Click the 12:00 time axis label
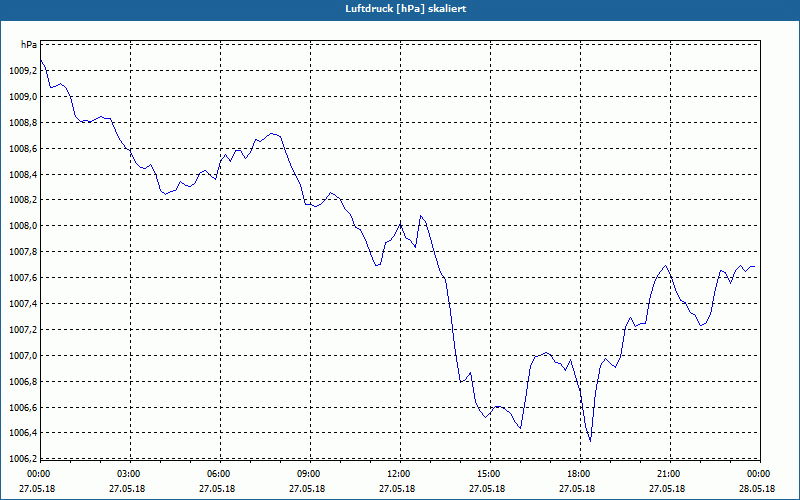Viewport: 800px width, 500px height. click(399, 474)
